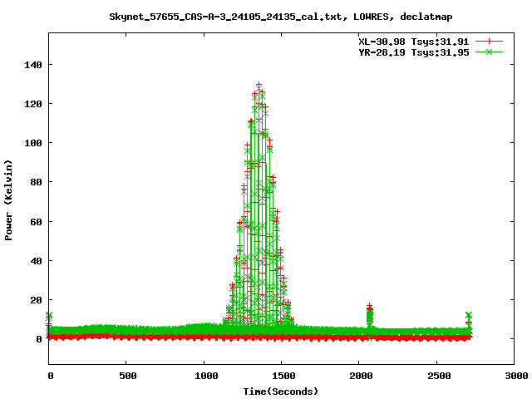The width and height of the screenshot is (532, 399).
Task: Click the red plus legend marker
Action: (489, 42)
